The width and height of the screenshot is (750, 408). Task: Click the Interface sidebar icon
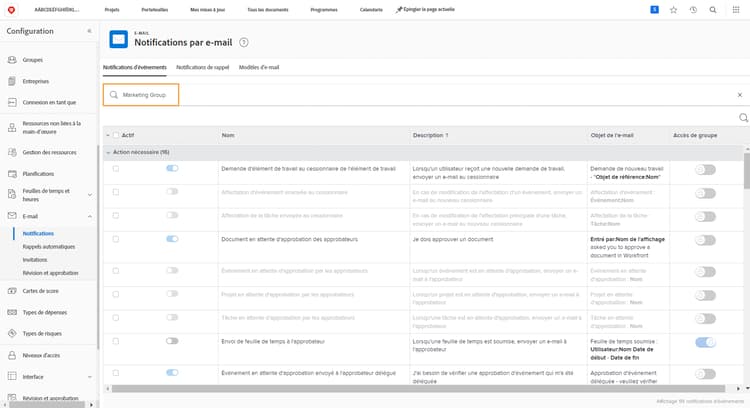(x=12, y=376)
